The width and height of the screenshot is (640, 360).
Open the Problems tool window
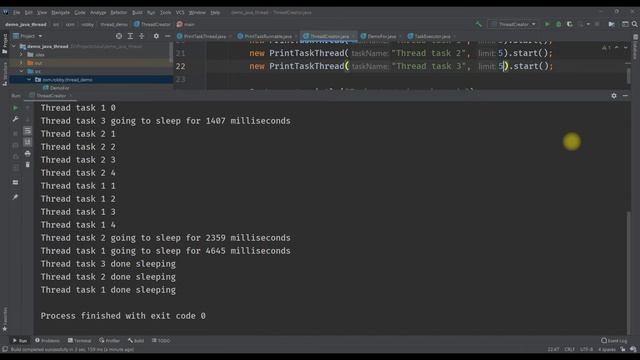click(x=47, y=340)
